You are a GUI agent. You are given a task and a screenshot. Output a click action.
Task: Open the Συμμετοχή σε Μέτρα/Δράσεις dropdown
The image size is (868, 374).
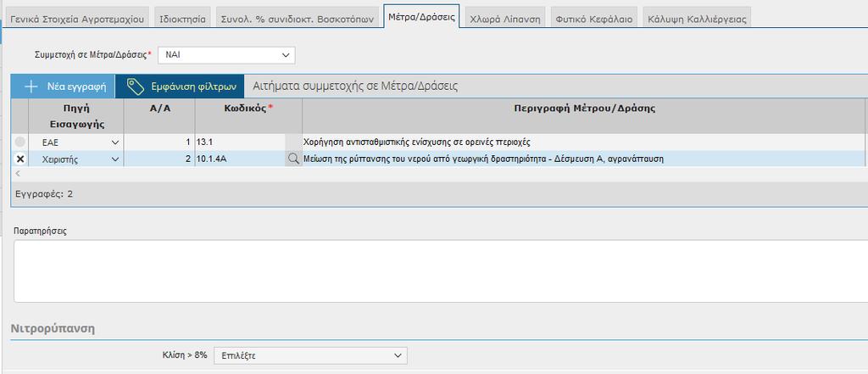coord(226,55)
